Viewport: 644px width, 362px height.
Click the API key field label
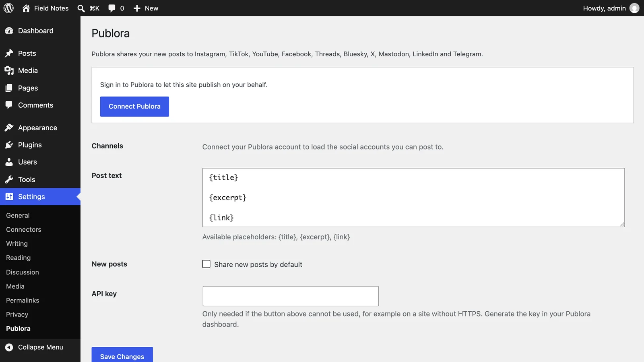[x=104, y=294]
